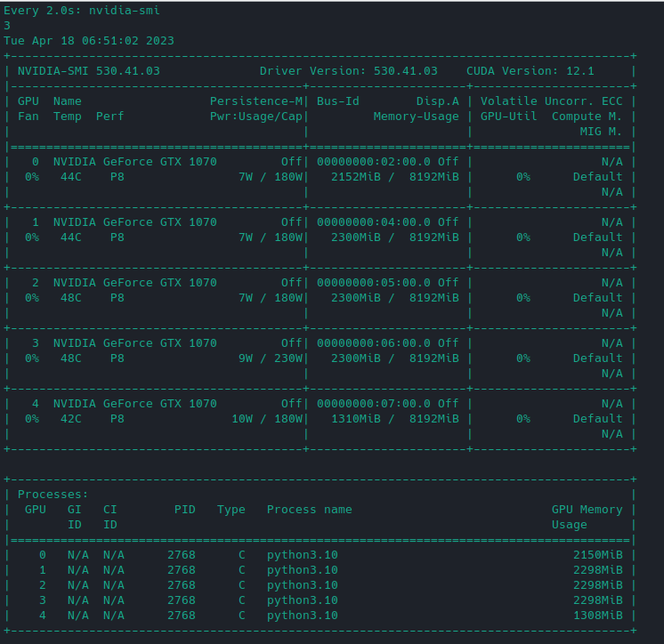Click the 'Disp.A' column header
664x644 pixels.
(x=438, y=101)
